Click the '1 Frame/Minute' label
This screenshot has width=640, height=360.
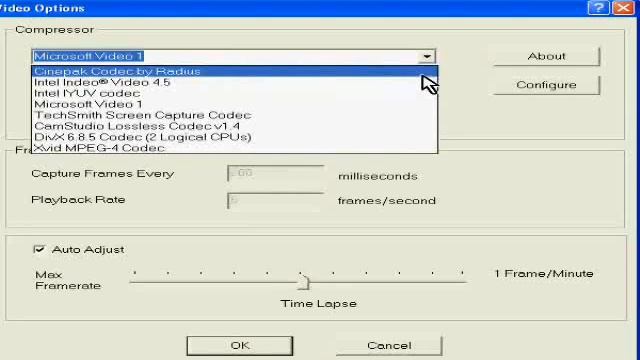544,273
